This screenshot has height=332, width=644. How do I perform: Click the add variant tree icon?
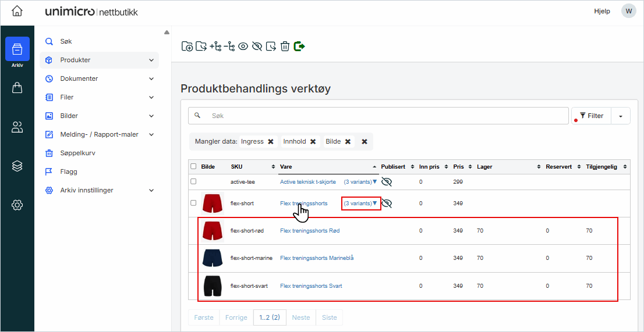coord(215,47)
